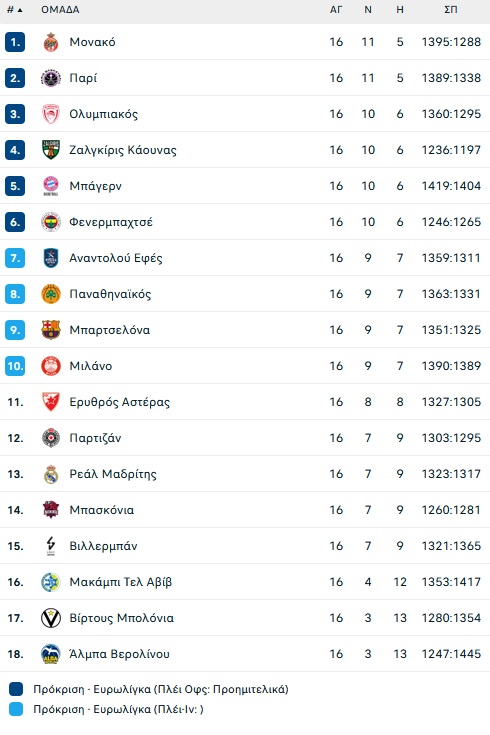Image resolution: width=490 pixels, height=735 pixels.
Task: Click the Ρεάλ Μαδρίτης logo
Action: click(51, 474)
